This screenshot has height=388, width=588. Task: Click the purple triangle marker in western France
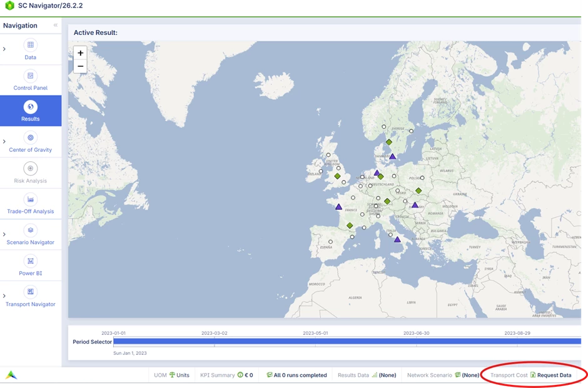click(x=338, y=207)
